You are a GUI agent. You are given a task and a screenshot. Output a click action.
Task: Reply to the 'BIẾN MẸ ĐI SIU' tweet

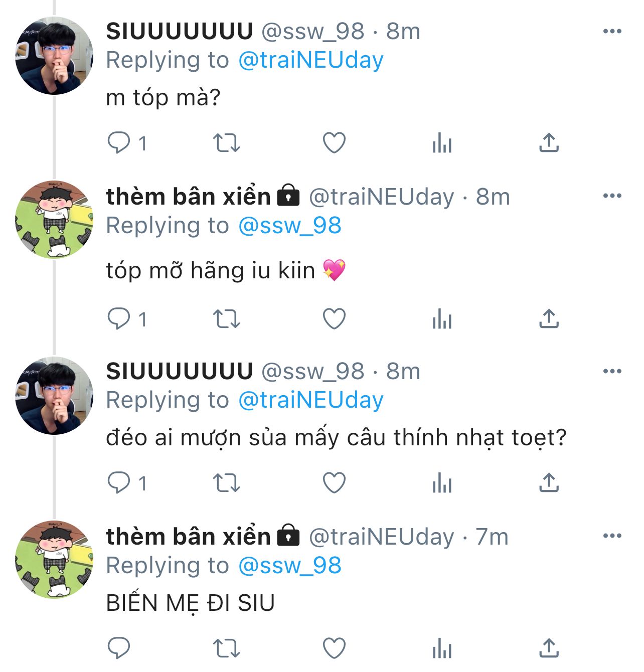tap(119, 648)
